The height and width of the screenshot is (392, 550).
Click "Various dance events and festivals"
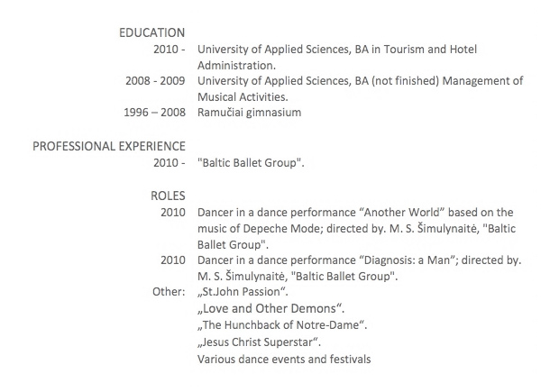coord(284,360)
